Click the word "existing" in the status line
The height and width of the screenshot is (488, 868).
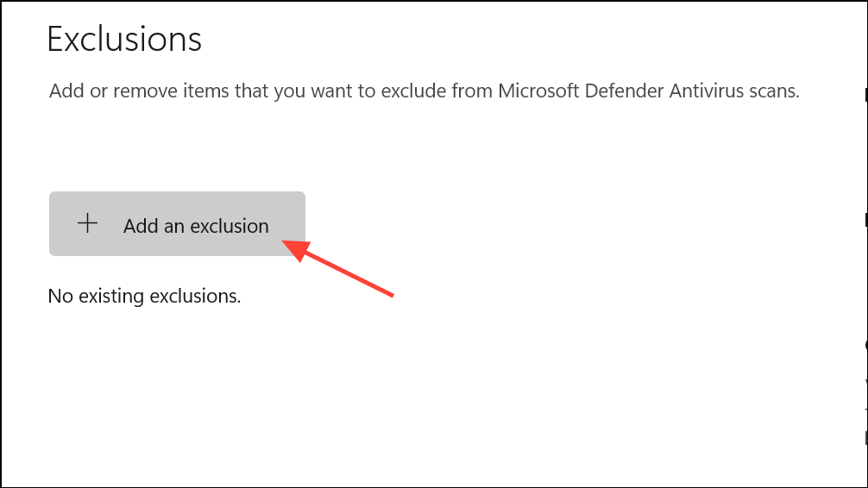point(111,297)
